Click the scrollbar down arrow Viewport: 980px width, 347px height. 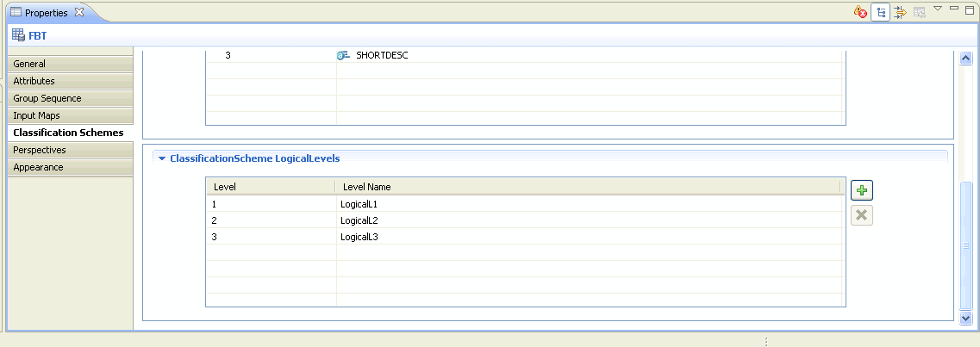pyautogui.click(x=965, y=319)
